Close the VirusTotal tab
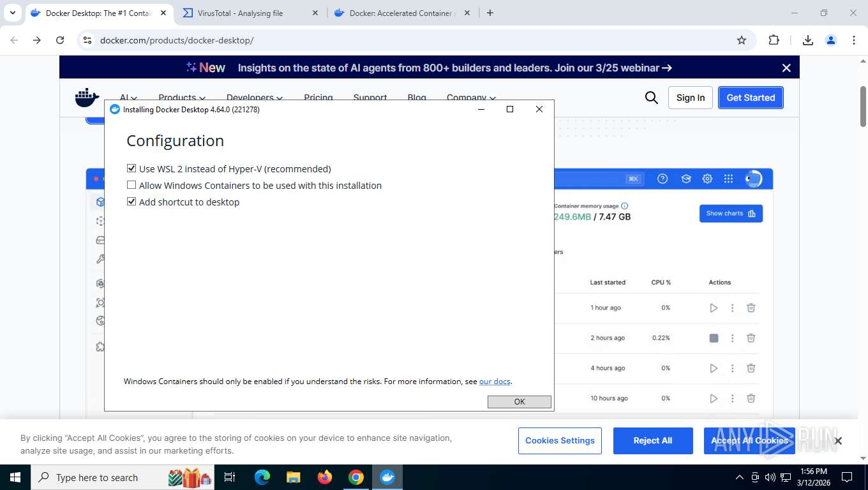 pos(315,13)
